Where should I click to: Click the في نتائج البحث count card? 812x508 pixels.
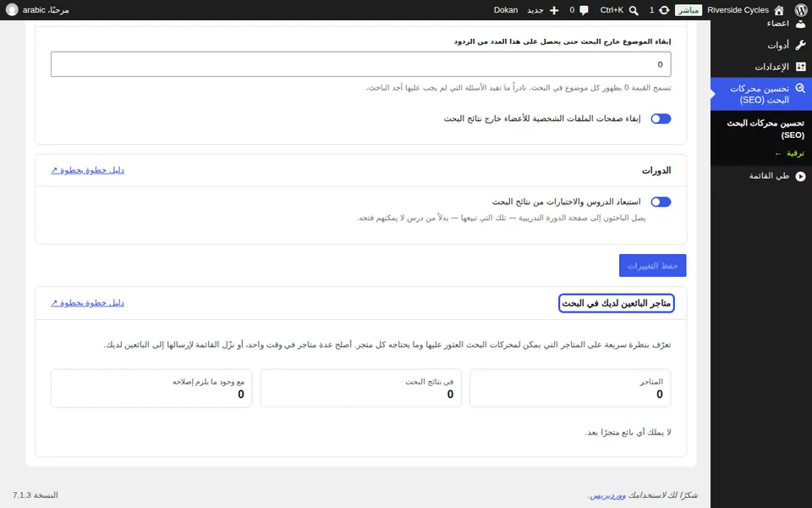point(361,389)
